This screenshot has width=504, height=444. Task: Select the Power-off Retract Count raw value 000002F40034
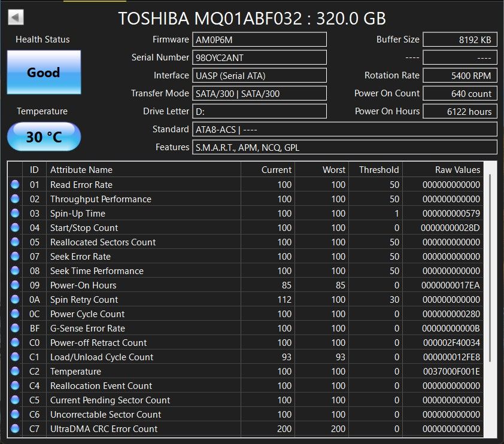pos(451,343)
